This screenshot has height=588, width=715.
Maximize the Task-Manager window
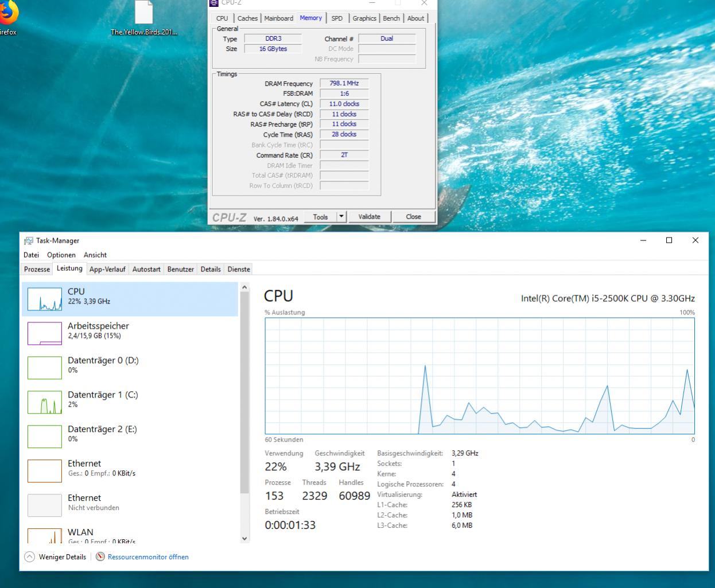pos(669,240)
